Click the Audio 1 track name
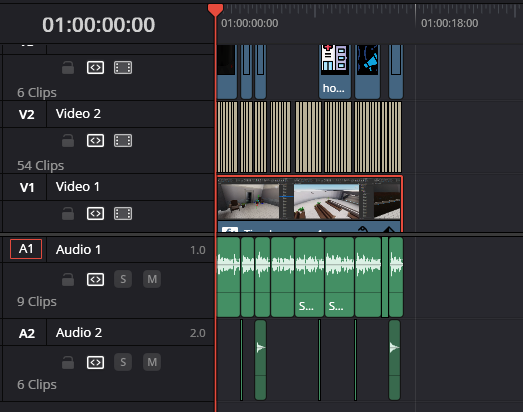523x412 pixels. click(x=78, y=250)
